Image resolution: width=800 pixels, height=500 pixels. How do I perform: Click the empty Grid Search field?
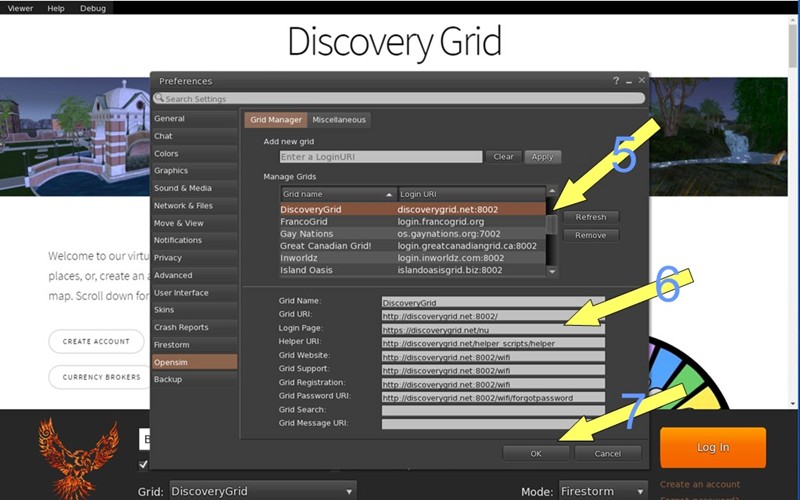click(493, 411)
